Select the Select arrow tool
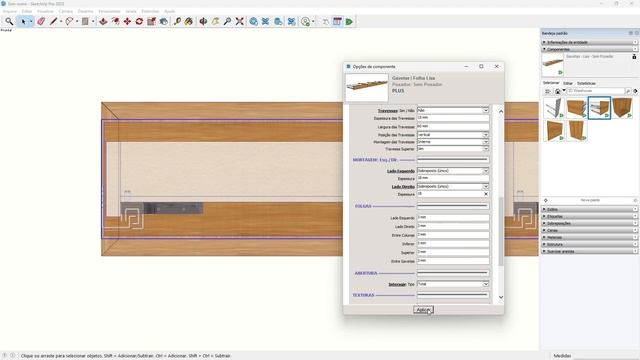Screen dimensions: 640x360 pos(23,21)
